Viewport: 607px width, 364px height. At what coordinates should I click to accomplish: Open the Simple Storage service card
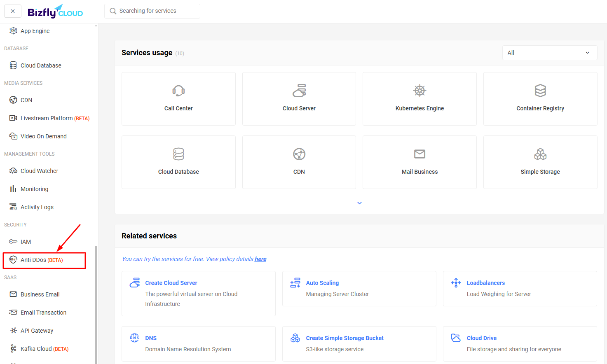(x=540, y=162)
